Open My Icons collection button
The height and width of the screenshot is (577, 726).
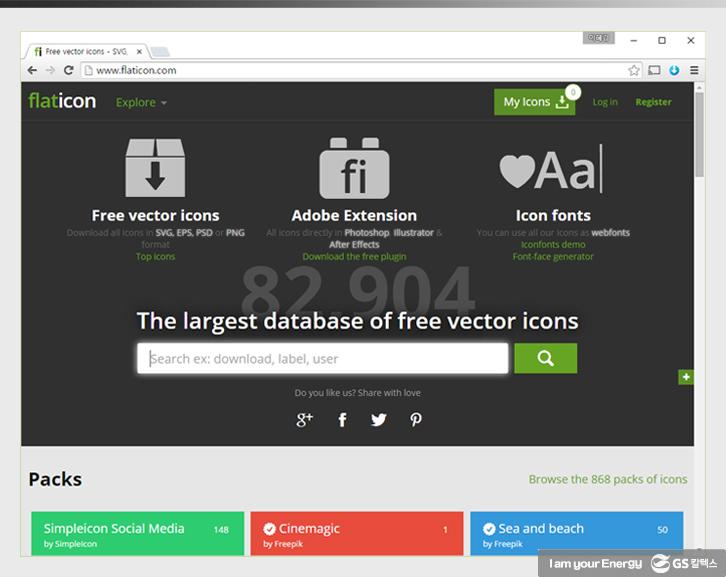tap(535, 102)
